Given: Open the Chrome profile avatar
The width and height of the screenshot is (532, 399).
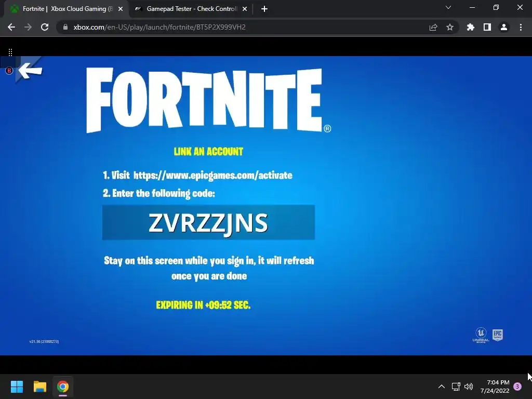Looking at the screenshot, I should click(504, 27).
